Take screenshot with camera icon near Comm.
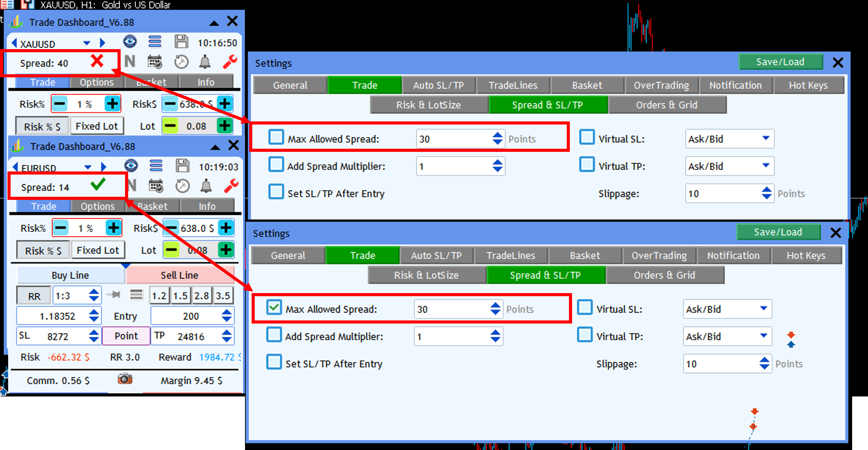The image size is (868, 450). (x=125, y=379)
